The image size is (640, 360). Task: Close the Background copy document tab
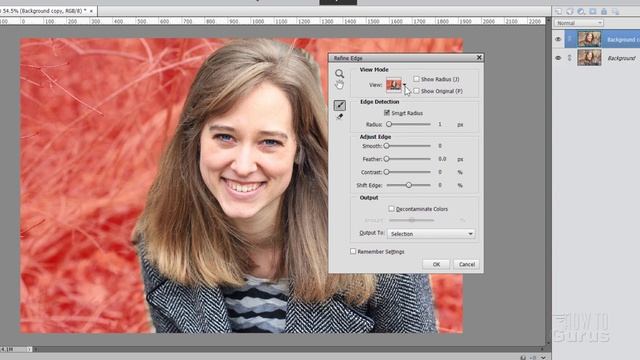(x=91, y=11)
